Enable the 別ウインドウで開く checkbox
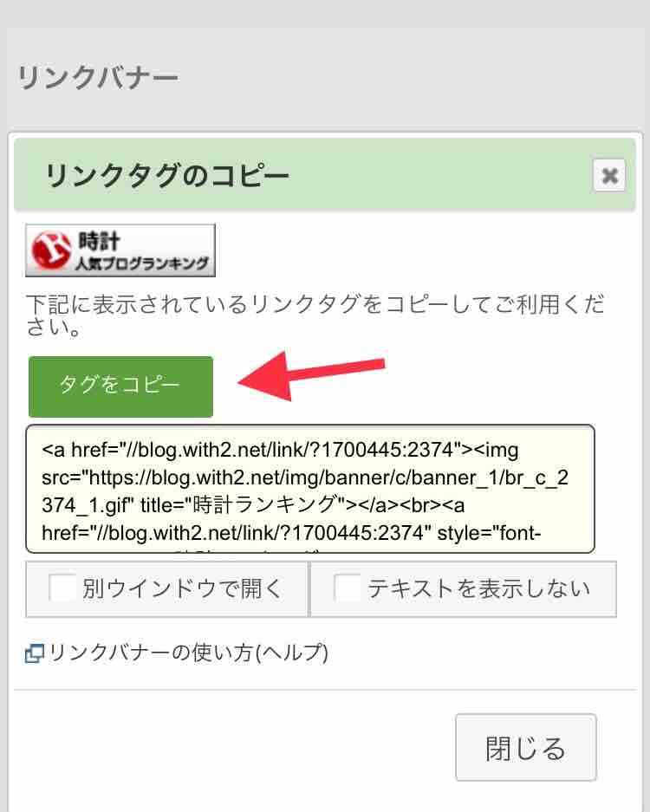650x812 pixels. [62, 588]
